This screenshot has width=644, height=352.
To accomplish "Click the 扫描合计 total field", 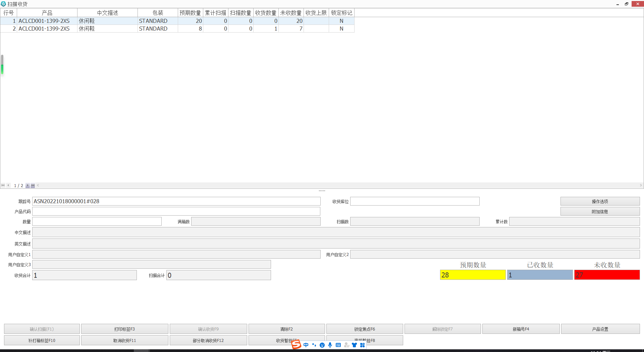I will tap(219, 275).
